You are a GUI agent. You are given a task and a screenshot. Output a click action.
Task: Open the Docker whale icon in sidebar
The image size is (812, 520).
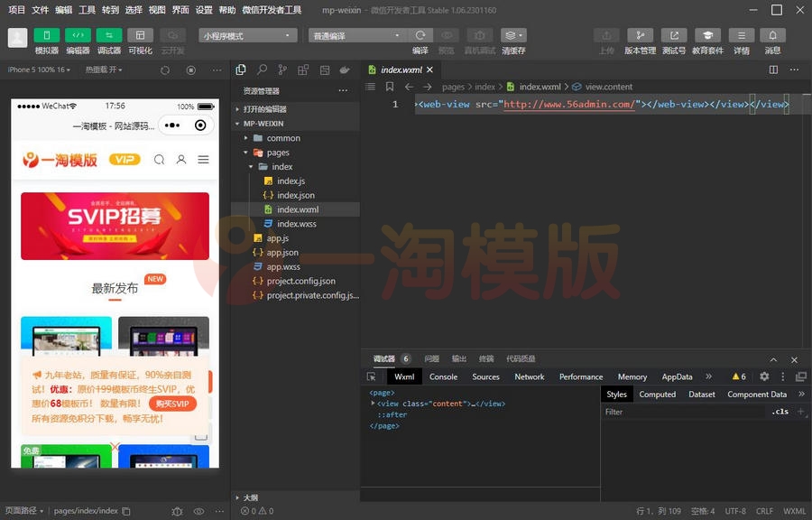(345, 70)
